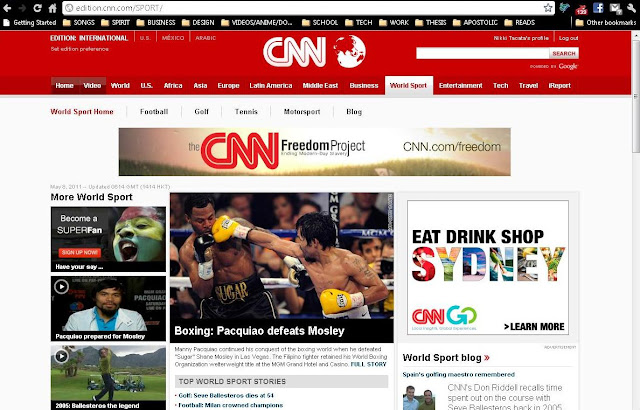Open READS bookmarks folder
Viewport: 640px width, 410px height.
click(x=520, y=22)
